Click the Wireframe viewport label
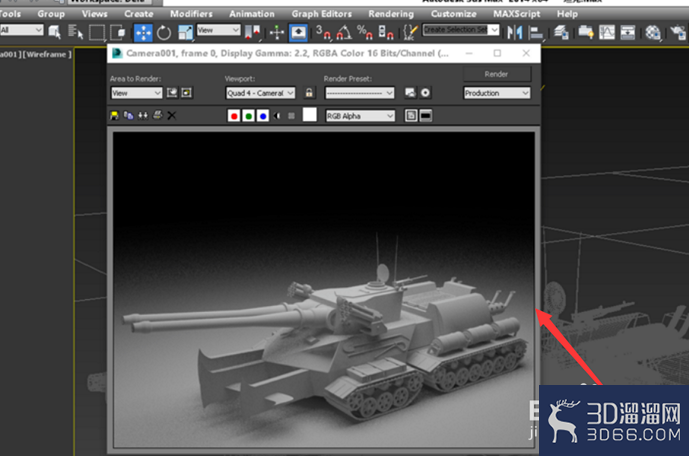Viewport: 689px width, 456px height. [x=46, y=54]
